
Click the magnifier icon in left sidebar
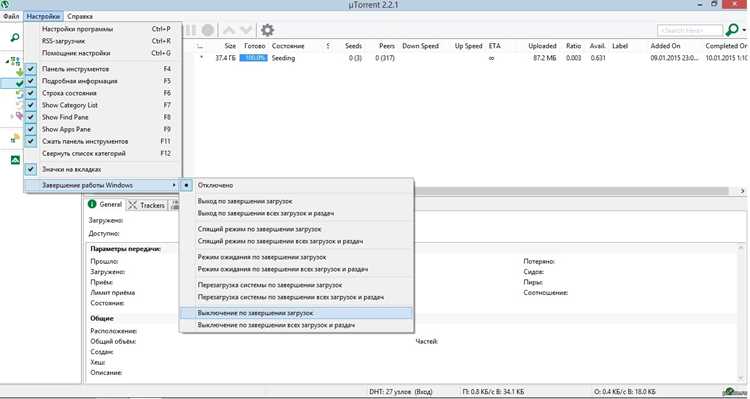pyautogui.click(x=15, y=37)
